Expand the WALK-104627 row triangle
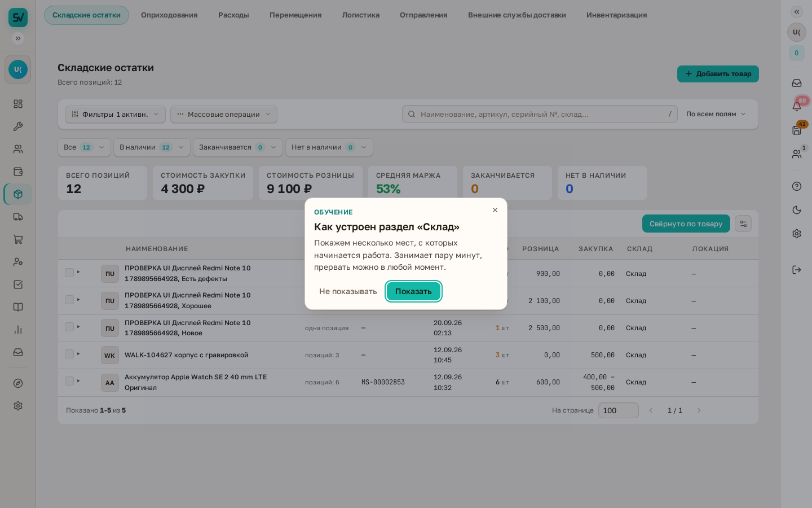Viewport: 812px width, 508px height. 78,354
